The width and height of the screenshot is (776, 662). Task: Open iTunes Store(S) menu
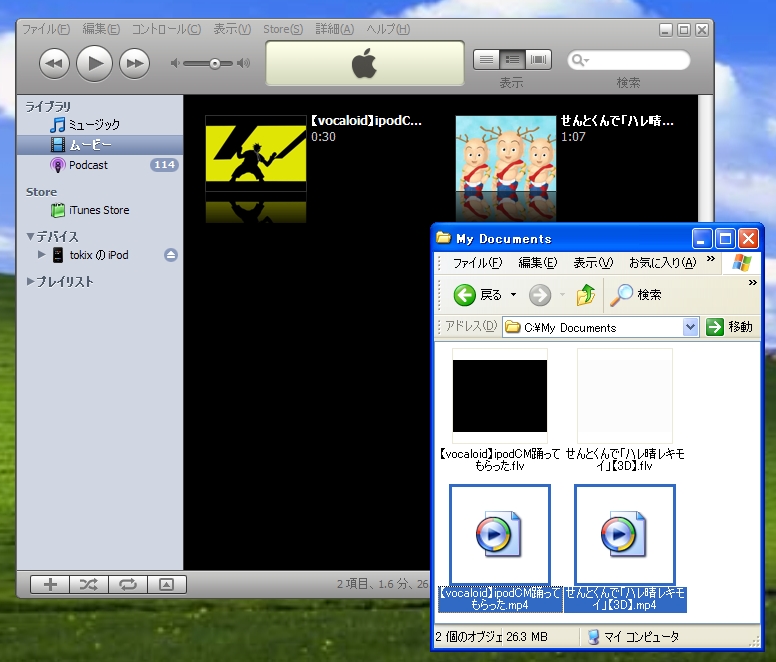(283, 29)
